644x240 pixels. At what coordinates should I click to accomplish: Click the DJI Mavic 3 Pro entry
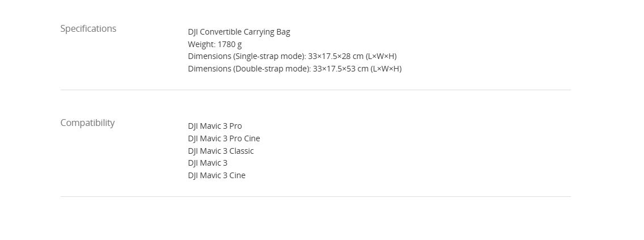pos(215,126)
